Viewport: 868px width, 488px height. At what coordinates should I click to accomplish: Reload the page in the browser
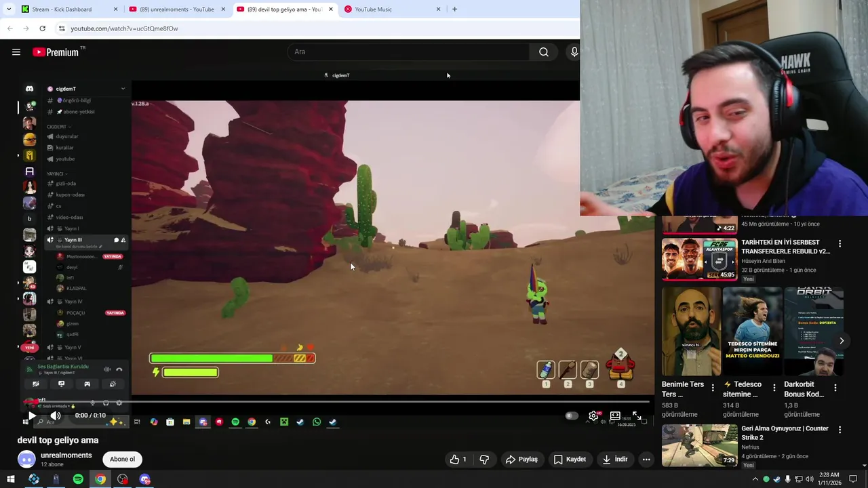42,28
